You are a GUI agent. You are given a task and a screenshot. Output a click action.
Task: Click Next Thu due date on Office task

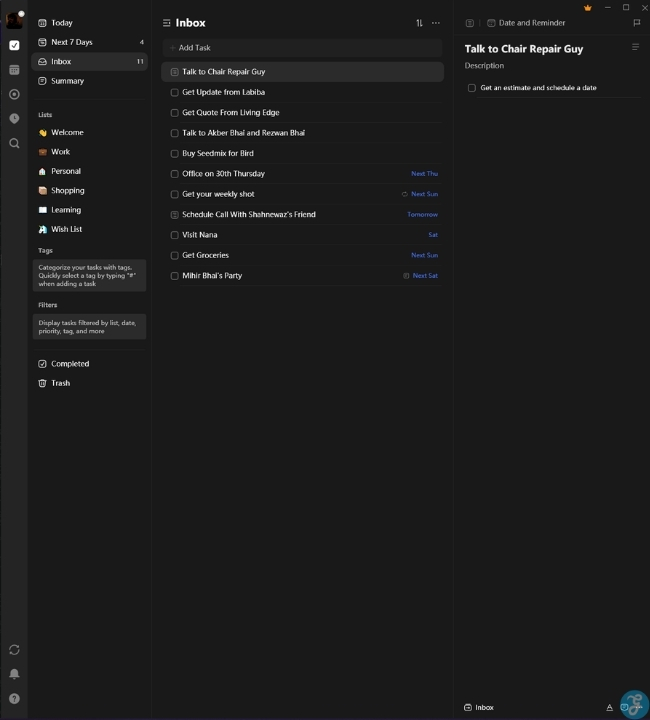point(424,174)
